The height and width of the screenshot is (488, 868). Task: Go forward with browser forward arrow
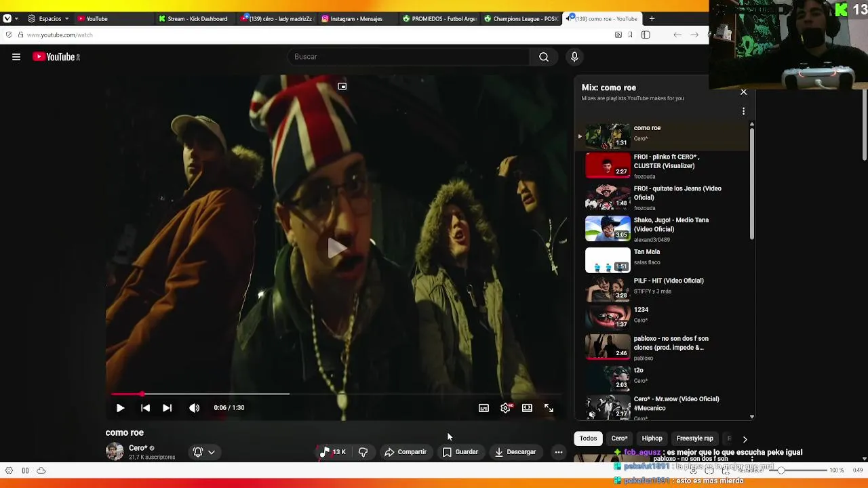694,35
